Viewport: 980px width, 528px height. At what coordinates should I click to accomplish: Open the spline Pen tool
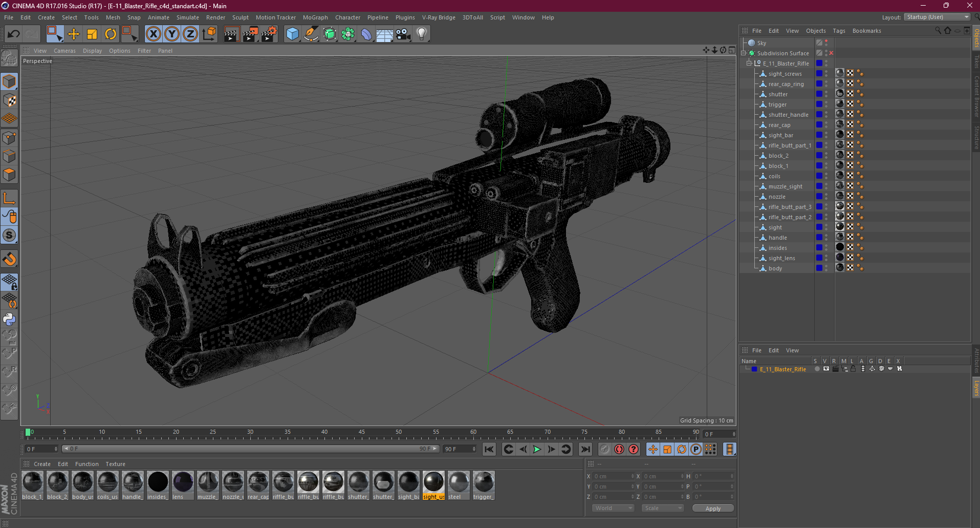pos(311,34)
